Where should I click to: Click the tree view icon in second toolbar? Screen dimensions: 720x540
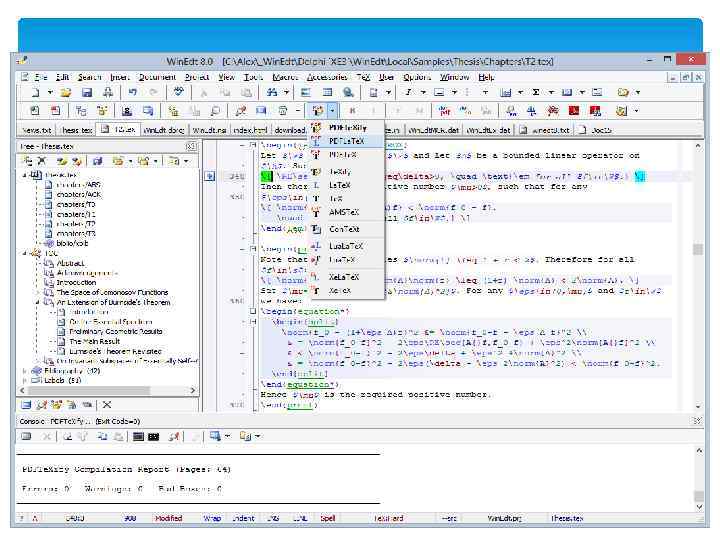[81, 111]
